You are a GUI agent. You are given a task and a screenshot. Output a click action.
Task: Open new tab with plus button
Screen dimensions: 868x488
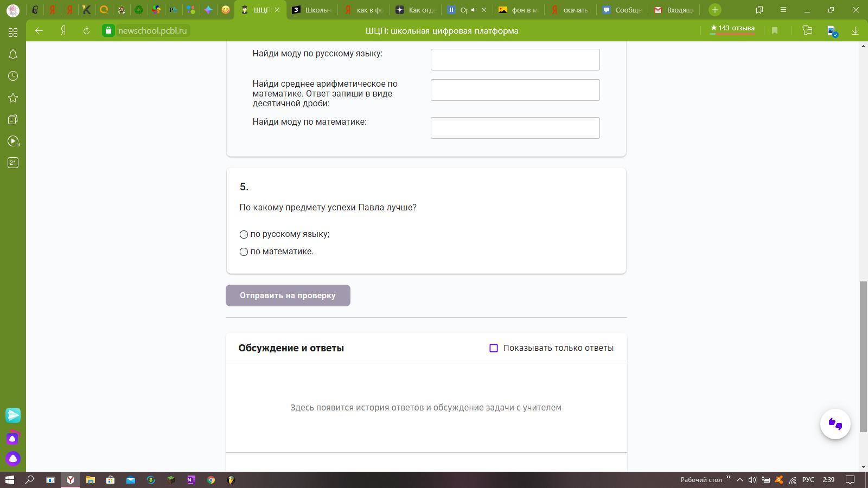715,10
